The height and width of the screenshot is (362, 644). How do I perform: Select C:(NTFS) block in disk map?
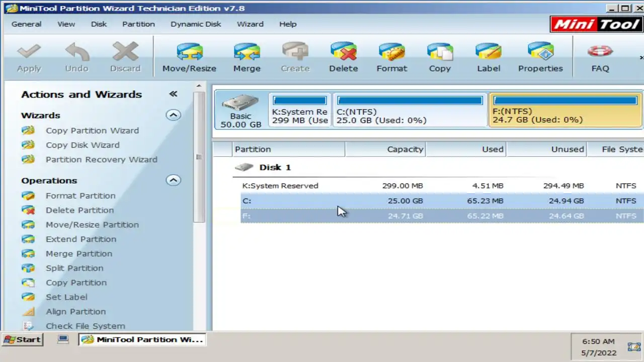(x=410, y=110)
